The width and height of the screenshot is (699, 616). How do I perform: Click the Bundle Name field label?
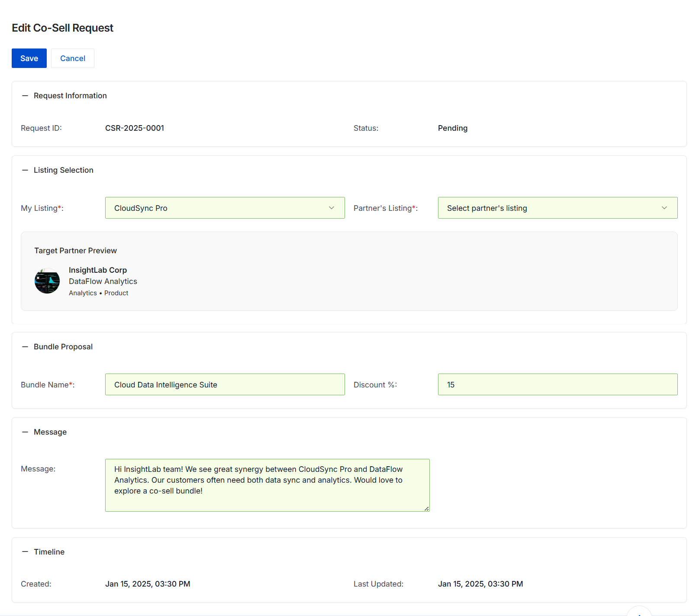pos(48,385)
